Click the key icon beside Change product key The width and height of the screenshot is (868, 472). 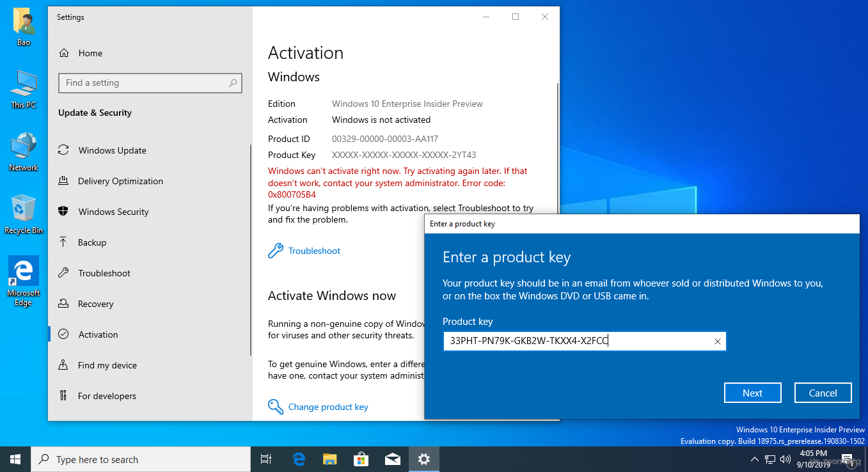click(276, 407)
